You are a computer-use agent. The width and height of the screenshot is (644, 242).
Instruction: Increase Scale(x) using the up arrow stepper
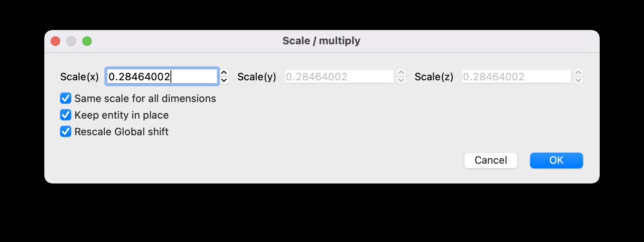coord(223,73)
